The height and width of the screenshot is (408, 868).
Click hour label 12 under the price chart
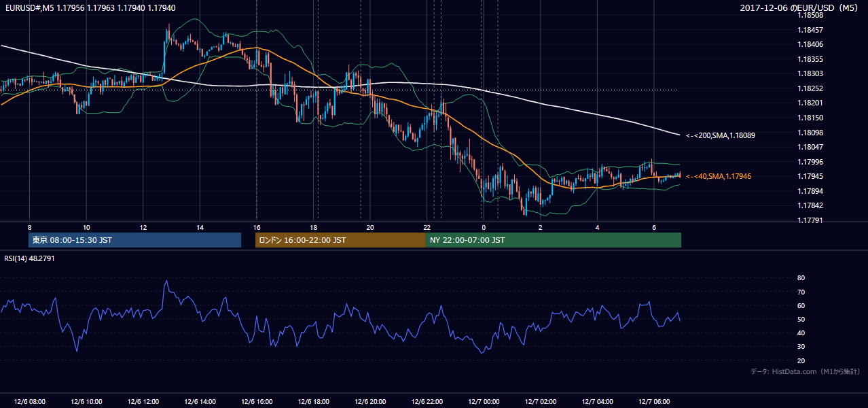pyautogui.click(x=143, y=227)
